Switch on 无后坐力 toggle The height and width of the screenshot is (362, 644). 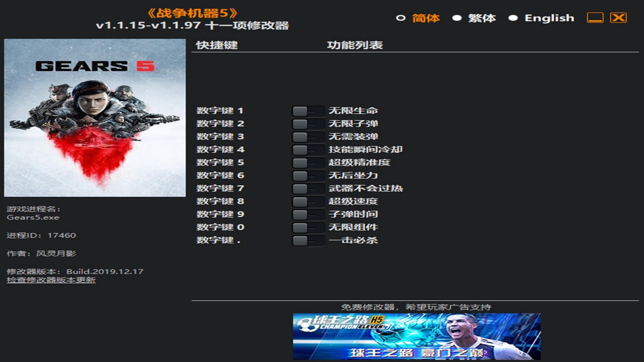click(308, 176)
